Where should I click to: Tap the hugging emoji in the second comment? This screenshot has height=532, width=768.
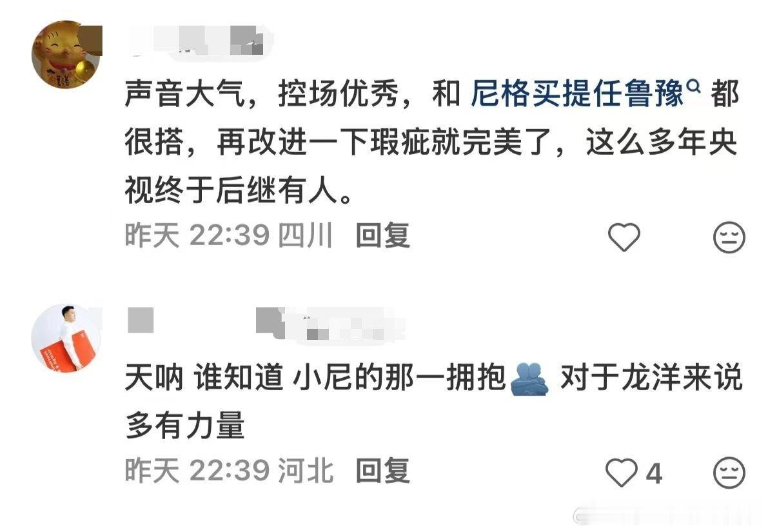point(529,379)
